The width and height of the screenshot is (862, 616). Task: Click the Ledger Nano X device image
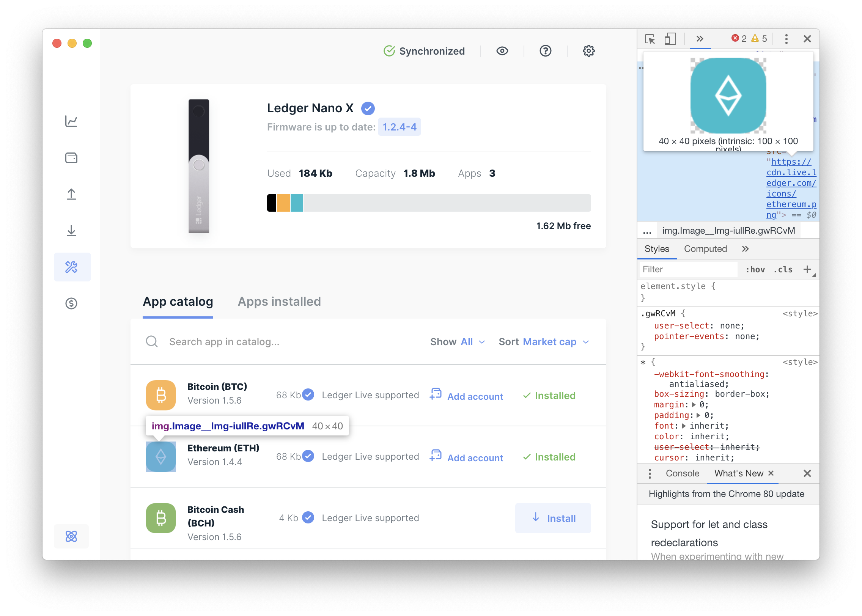199,166
